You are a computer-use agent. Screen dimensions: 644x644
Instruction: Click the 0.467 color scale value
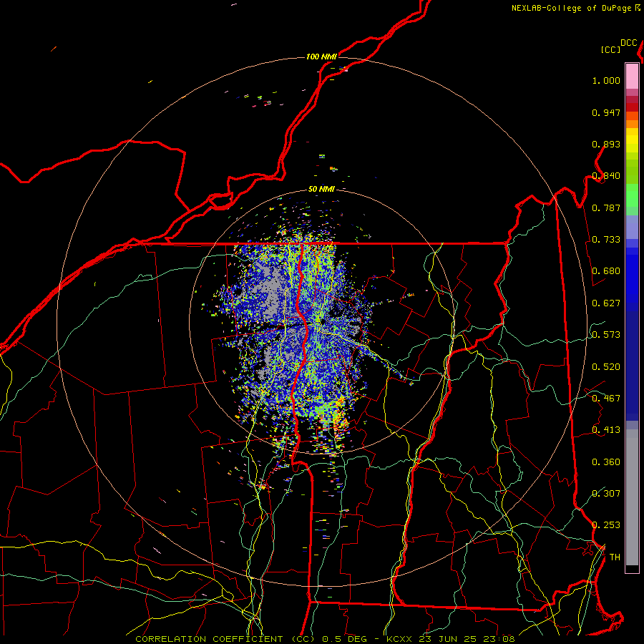click(606, 399)
